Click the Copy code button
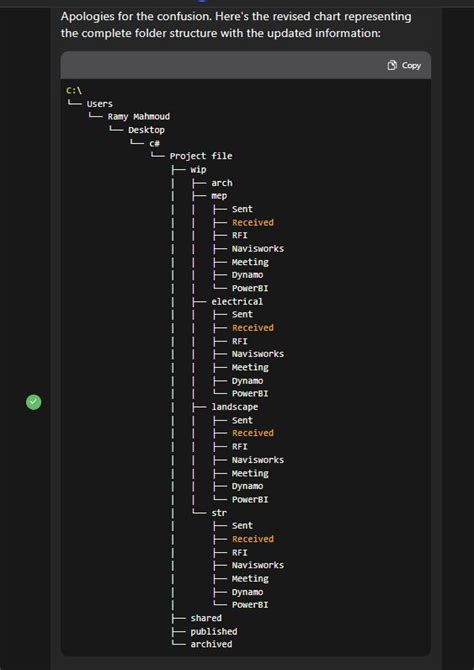Image resolution: width=474 pixels, height=670 pixels. click(404, 65)
